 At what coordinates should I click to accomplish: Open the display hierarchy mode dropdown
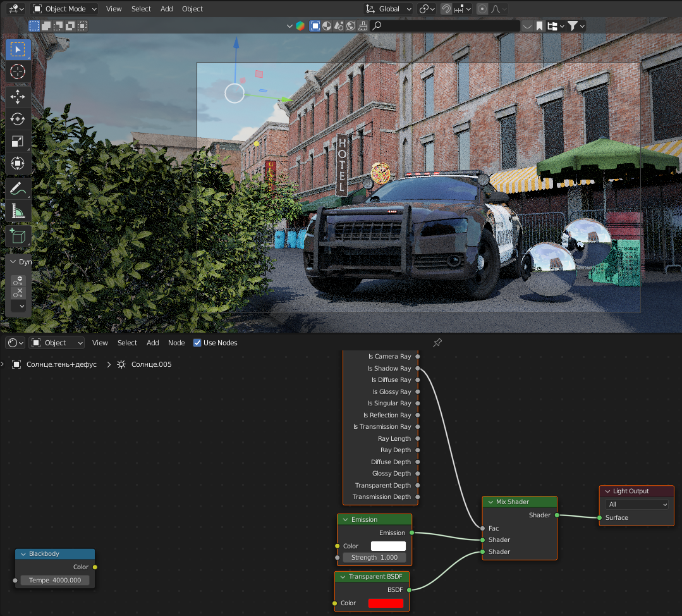(556, 26)
